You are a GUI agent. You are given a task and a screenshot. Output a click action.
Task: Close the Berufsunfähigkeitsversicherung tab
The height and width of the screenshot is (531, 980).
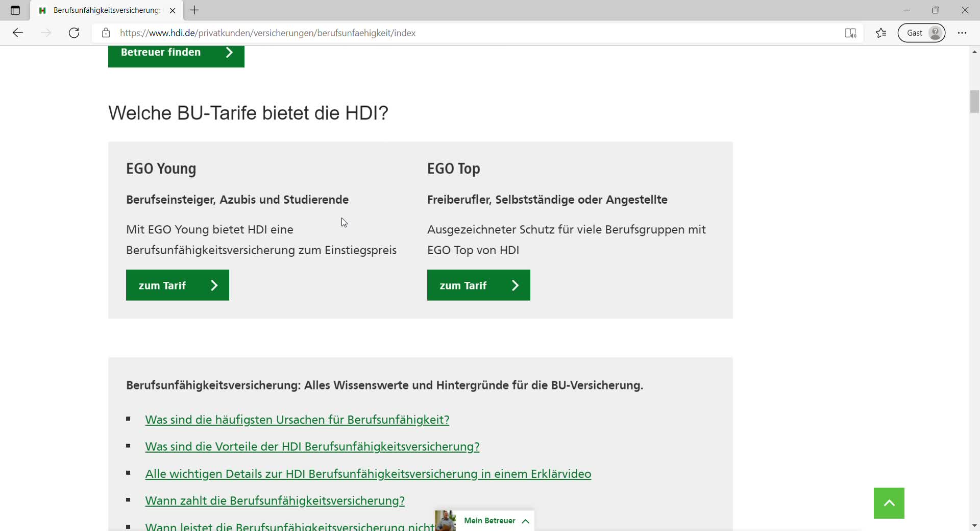[173, 10]
